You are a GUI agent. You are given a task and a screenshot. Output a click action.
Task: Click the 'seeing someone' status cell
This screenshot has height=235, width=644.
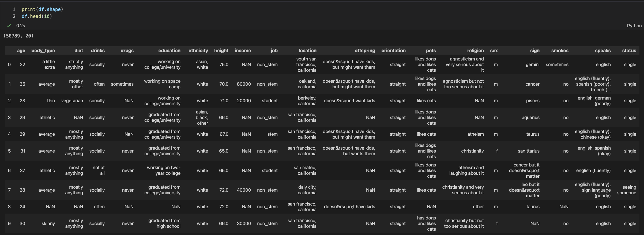click(627, 190)
